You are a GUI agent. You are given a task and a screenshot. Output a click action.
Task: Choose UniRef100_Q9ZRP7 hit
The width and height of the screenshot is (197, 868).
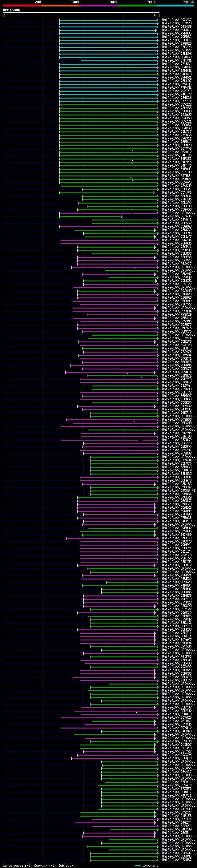[x=177, y=50]
